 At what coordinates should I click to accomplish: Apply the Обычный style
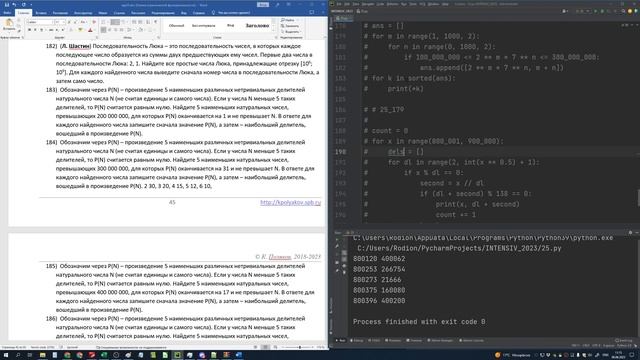point(176,25)
